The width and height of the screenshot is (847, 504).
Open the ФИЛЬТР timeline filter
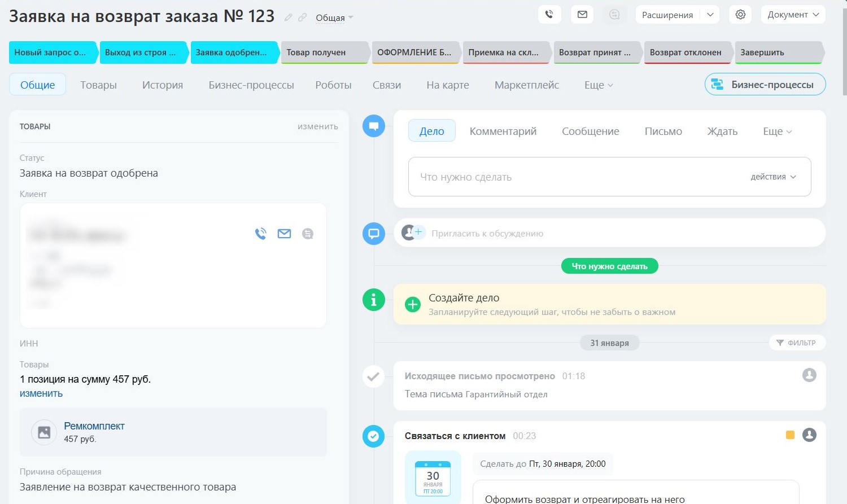pos(797,343)
